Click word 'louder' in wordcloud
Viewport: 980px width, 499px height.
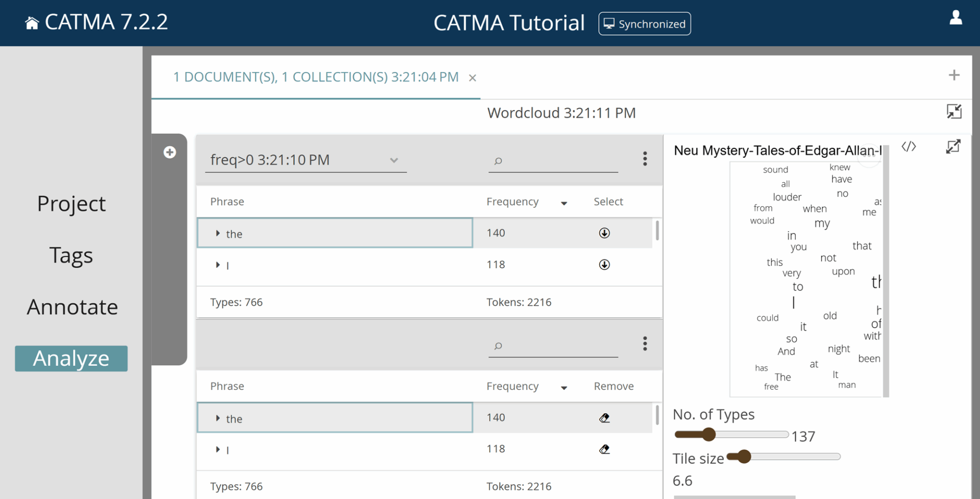point(787,197)
